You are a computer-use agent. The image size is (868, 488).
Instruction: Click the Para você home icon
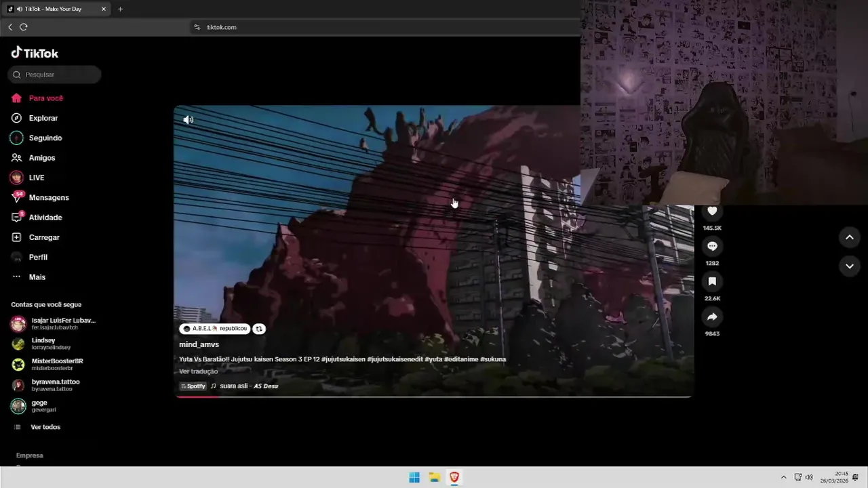[16, 98]
